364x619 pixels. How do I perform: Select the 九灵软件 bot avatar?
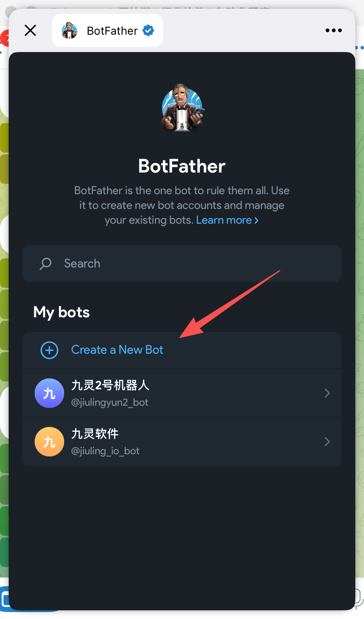(49, 442)
